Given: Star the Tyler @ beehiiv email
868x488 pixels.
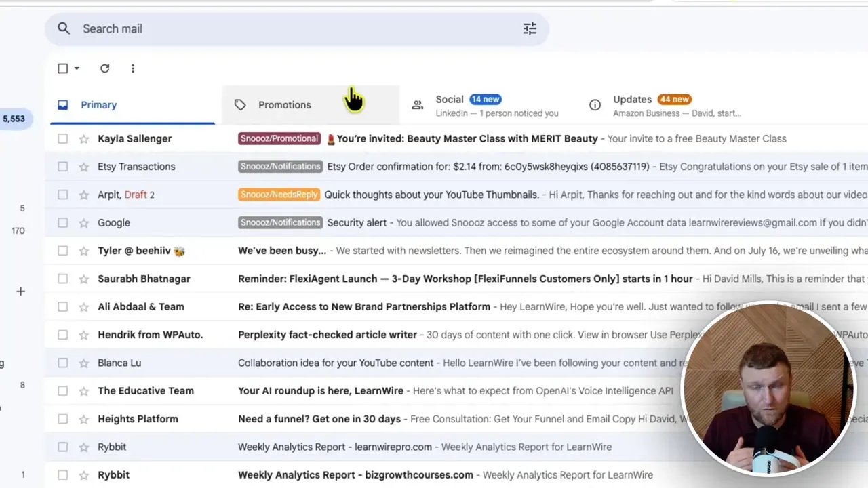Looking at the screenshot, I should click(x=84, y=251).
